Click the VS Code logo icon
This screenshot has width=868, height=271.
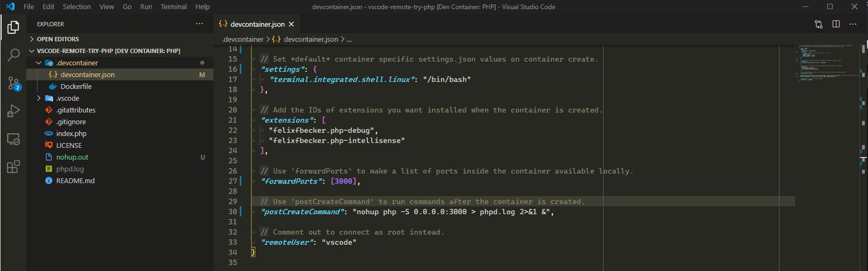pos(10,6)
